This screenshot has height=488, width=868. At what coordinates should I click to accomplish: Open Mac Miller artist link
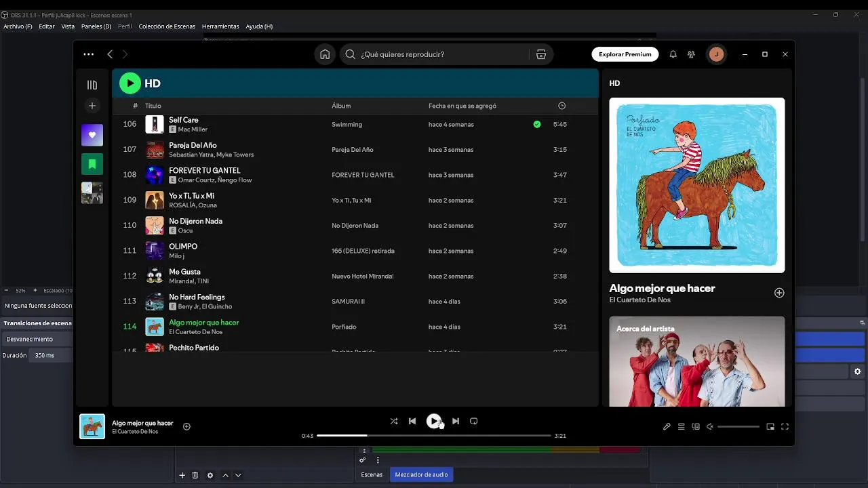(193, 129)
